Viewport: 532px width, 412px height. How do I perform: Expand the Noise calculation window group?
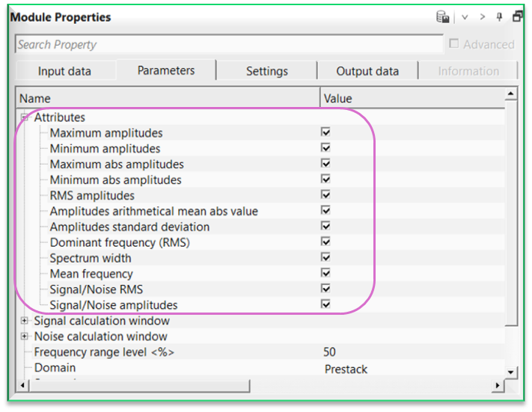[25, 336]
